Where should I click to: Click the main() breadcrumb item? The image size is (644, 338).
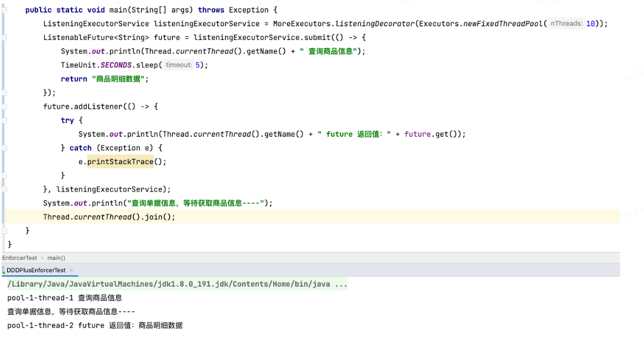(56, 258)
